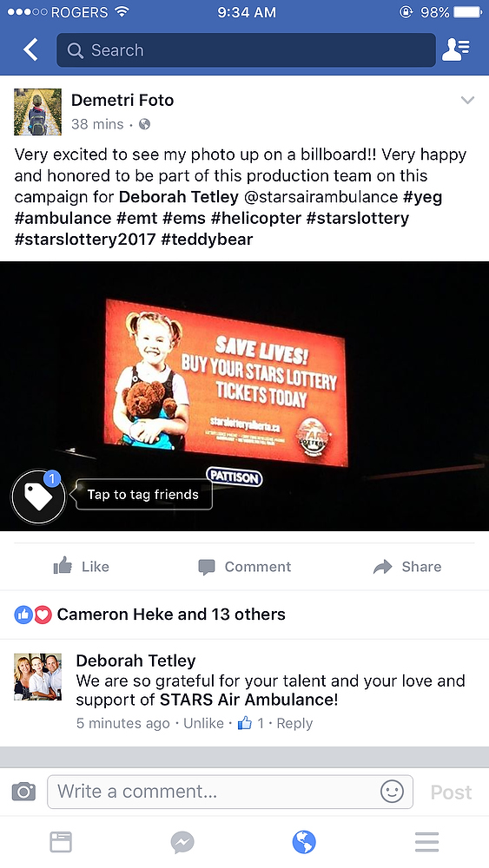The width and height of the screenshot is (489, 868).
Task: Share the post
Action: tap(407, 566)
